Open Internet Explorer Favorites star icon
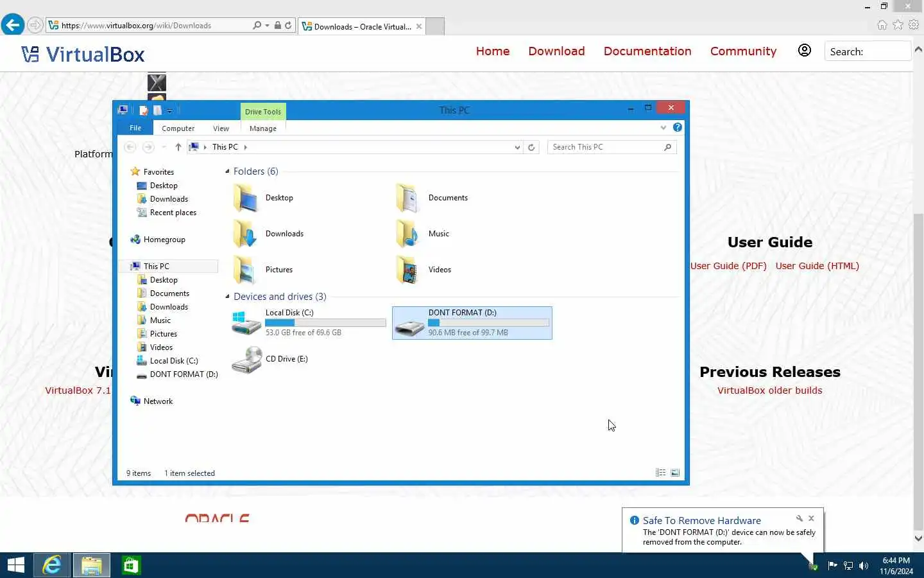This screenshot has height=578, width=924. (x=898, y=24)
